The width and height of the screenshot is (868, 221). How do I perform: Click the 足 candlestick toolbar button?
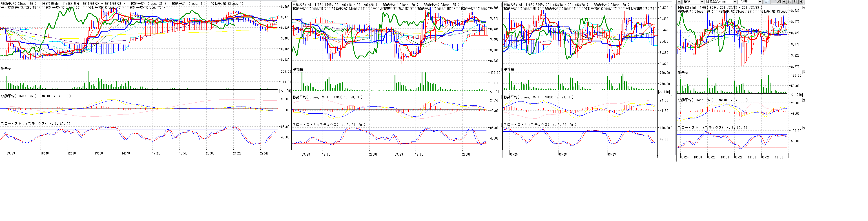[767, 2]
